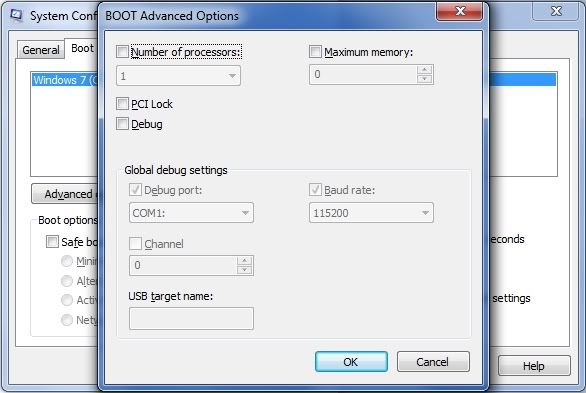Tick the Maximum memory checkbox
This screenshot has height=393, width=586.
click(x=315, y=52)
